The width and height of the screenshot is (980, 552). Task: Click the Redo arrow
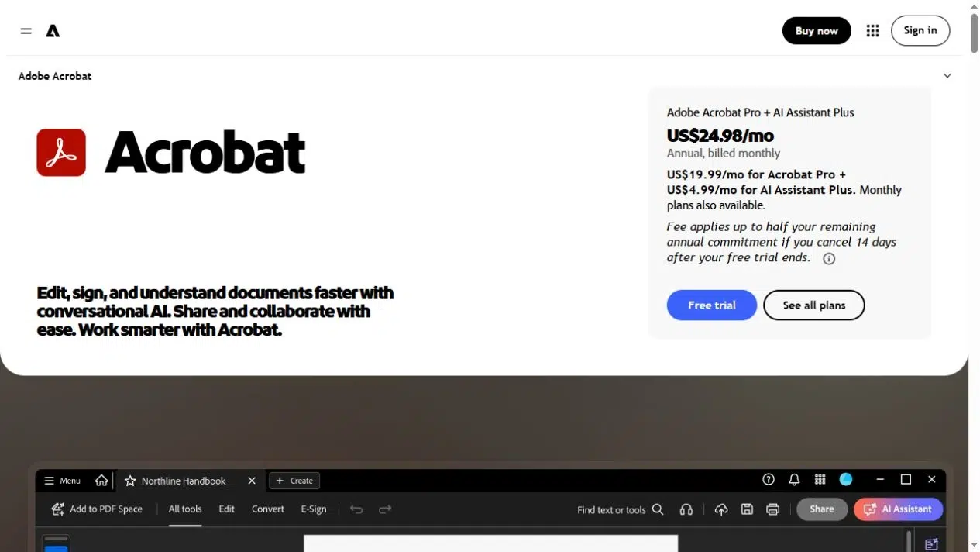(385, 509)
